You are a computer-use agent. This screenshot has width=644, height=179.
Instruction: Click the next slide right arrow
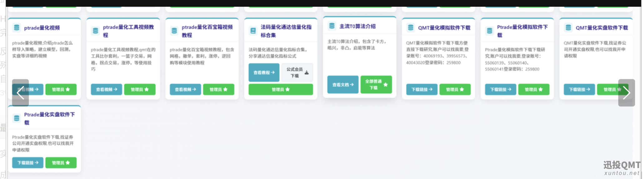pyautogui.click(x=626, y=93)
